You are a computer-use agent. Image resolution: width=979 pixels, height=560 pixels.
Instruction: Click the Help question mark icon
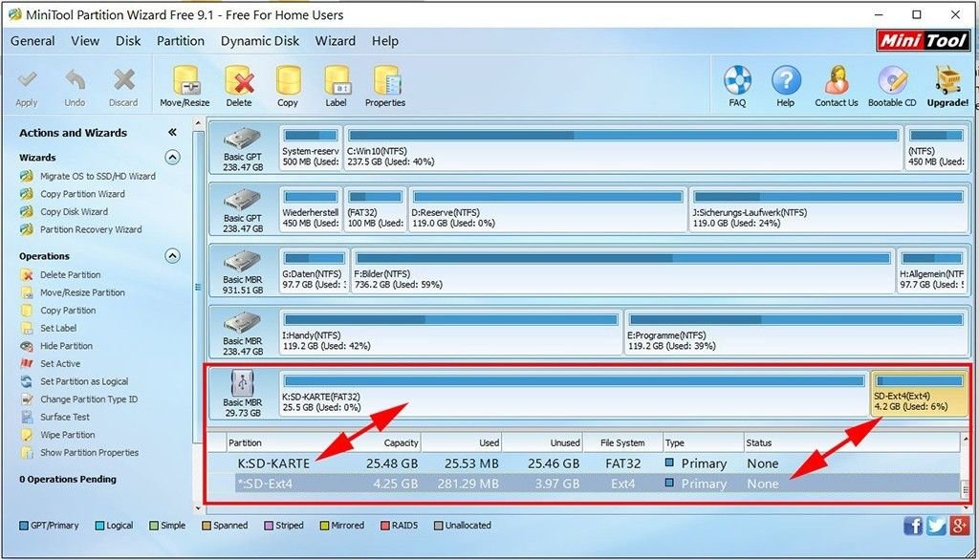tap(786, 80)
